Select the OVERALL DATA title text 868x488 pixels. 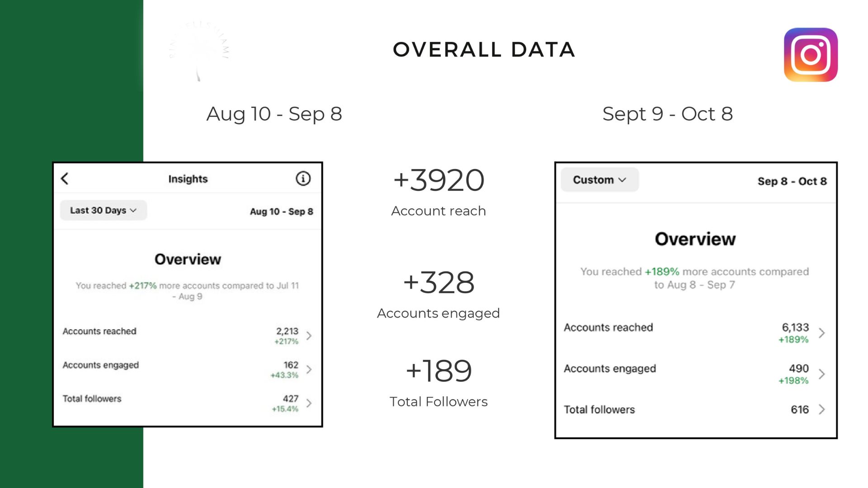484,50
